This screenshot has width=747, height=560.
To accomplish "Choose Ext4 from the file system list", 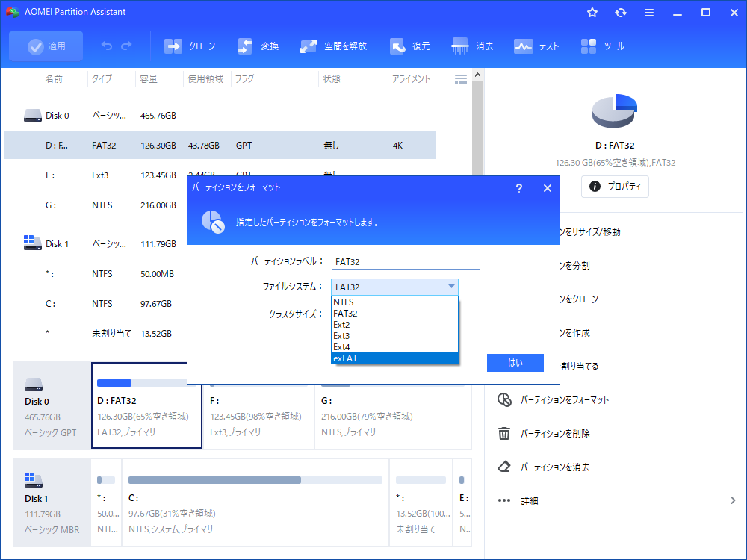I will pyautogui.click(x=394, y=347).
